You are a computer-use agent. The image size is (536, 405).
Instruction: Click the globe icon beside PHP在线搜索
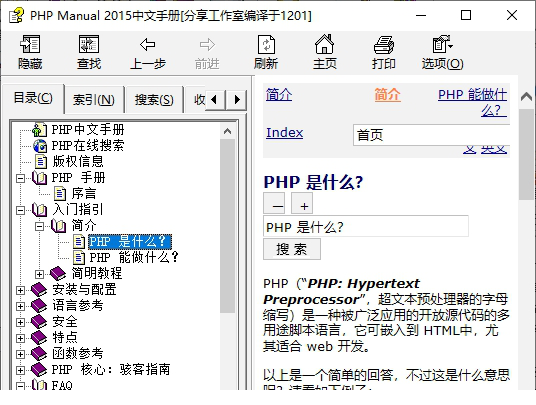tap(40, 146)
